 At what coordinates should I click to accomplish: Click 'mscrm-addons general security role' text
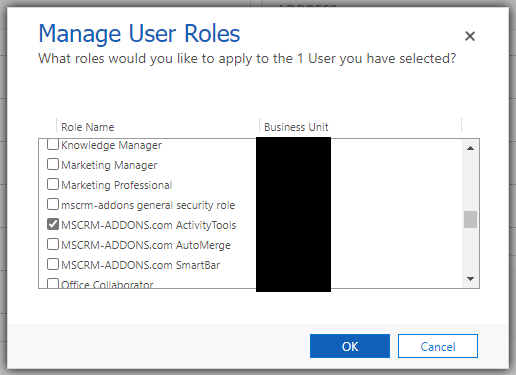pos(148,205)
